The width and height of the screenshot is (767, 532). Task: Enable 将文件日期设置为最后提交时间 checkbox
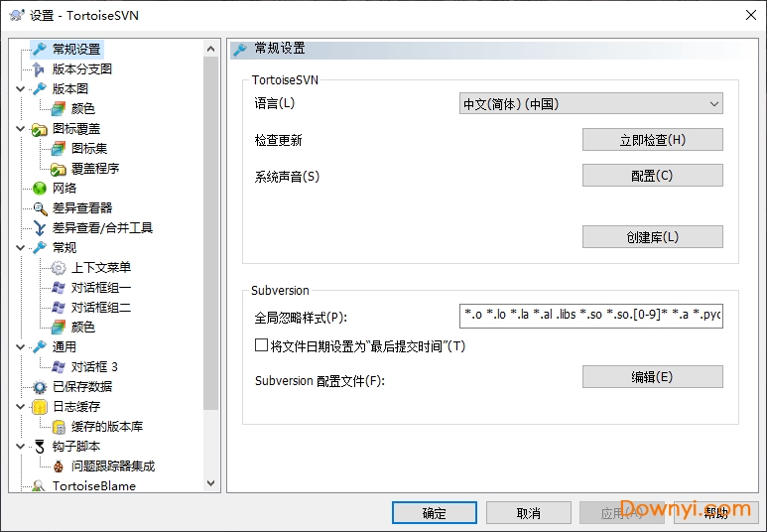click(262, 346)
